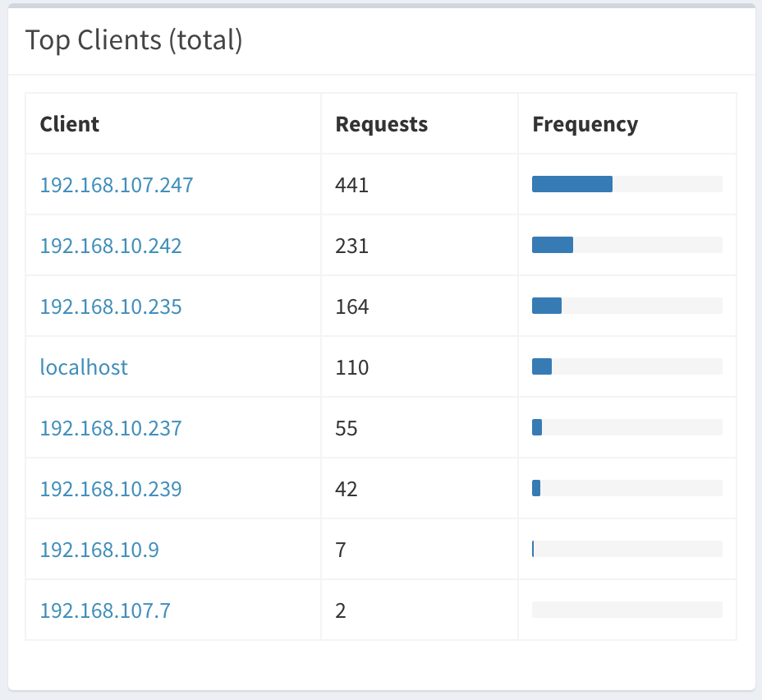Click the frequency bar in localhost row
The width and height of the screenshot is (762, 700).
627,366
